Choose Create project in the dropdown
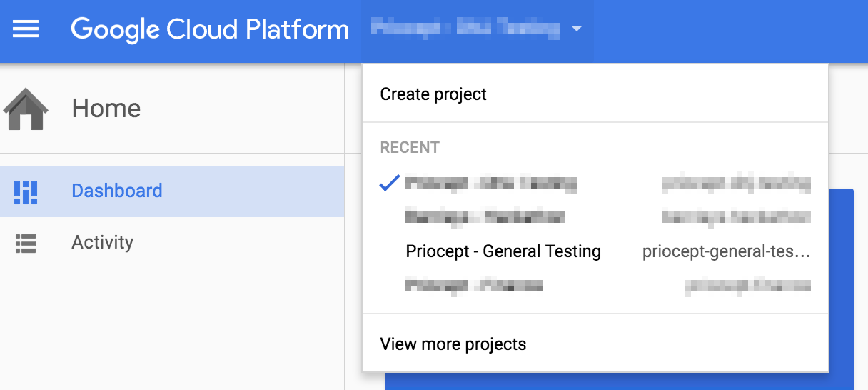 [433, 94]
